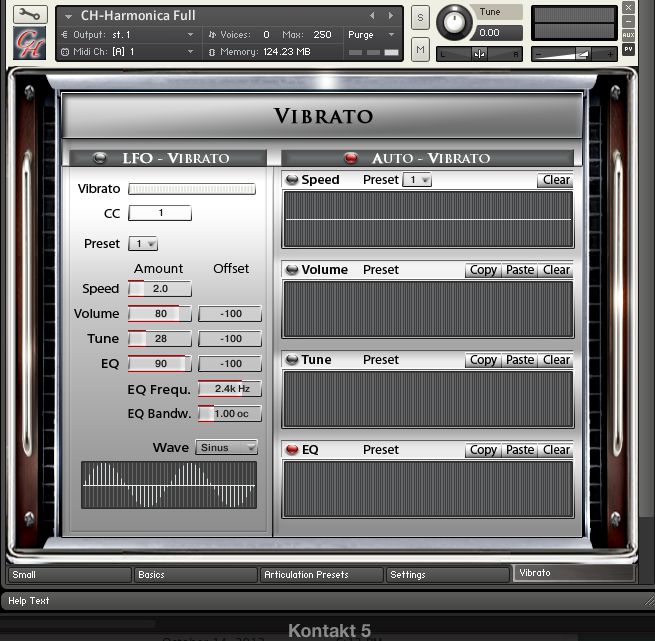Enable the LFO - Vibrato toggle
Screen dimensions: 655x641
99,158
